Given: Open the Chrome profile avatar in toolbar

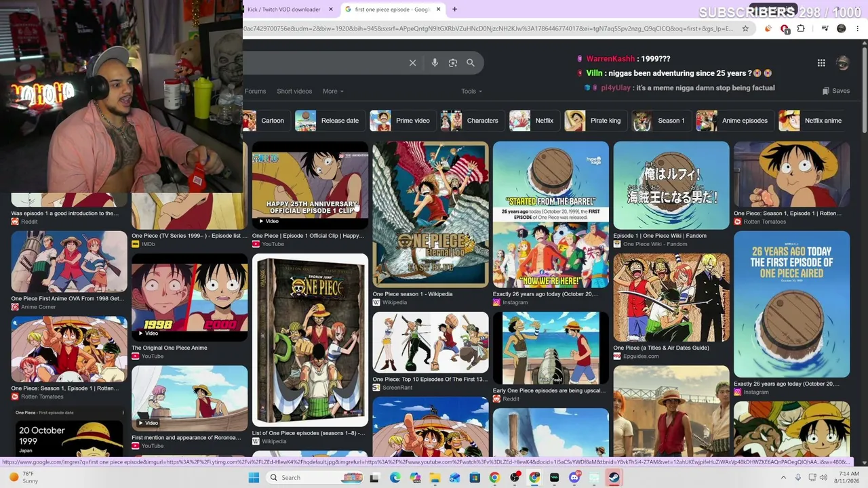Looking at the screenshot, I should point(842,28).
